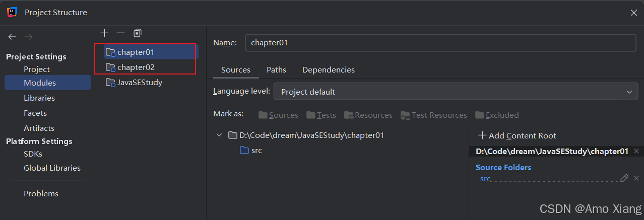
Task: Click the content root folder icon in tree
Action: coord(232,135)
